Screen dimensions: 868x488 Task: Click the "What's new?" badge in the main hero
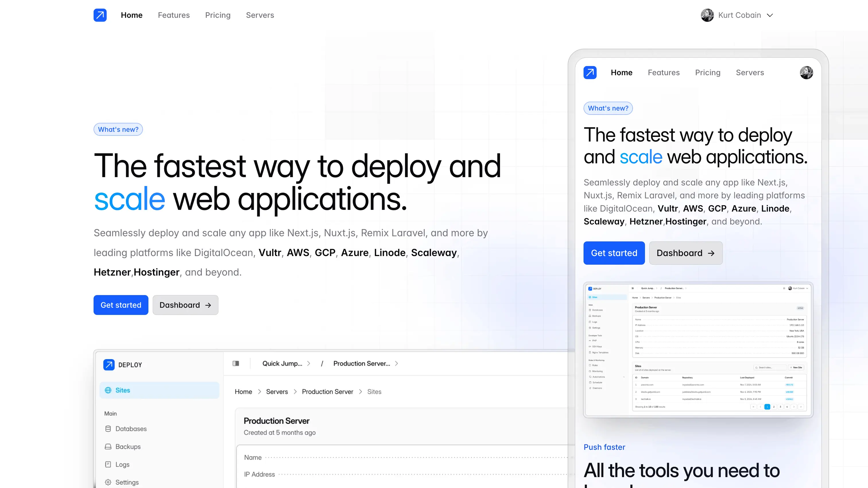118,129
